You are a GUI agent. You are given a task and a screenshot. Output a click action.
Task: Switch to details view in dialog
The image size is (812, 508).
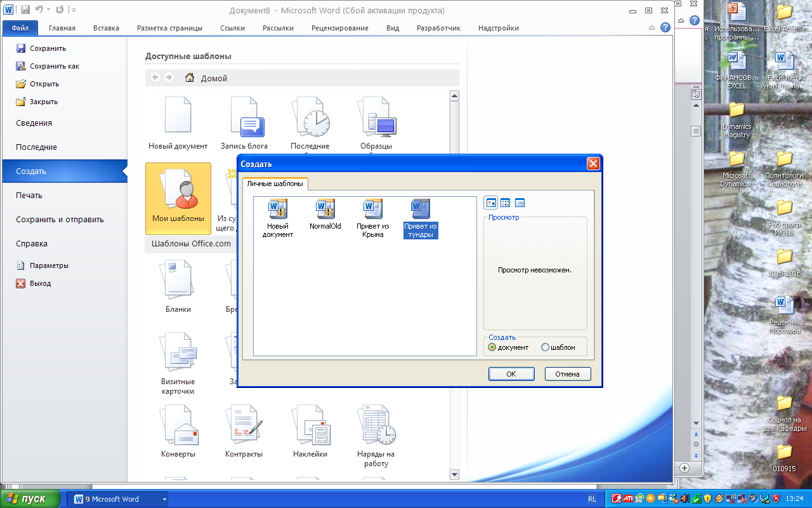pos(520,203)
